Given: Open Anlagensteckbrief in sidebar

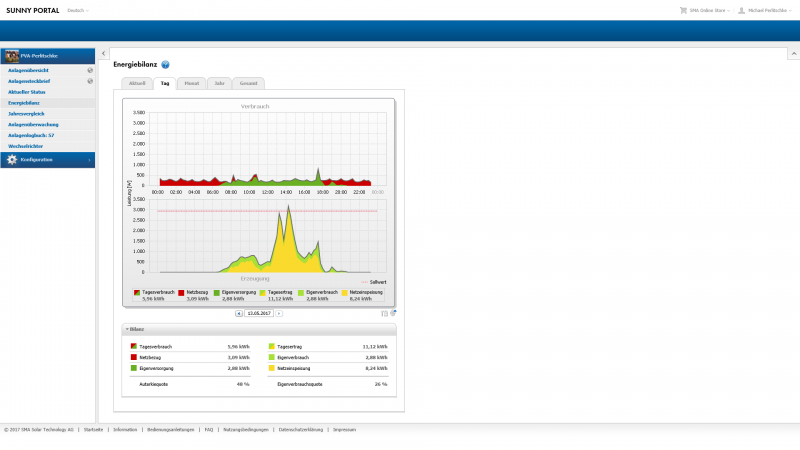Looking at the screenshot, I should point(29,81).
